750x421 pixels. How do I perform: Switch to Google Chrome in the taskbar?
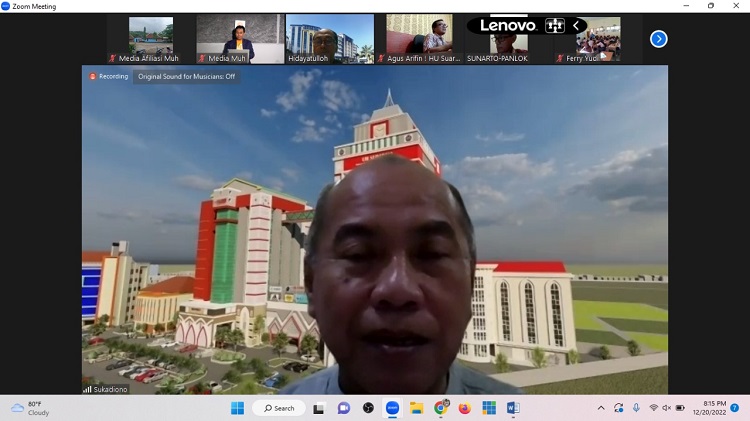point(441,408)
